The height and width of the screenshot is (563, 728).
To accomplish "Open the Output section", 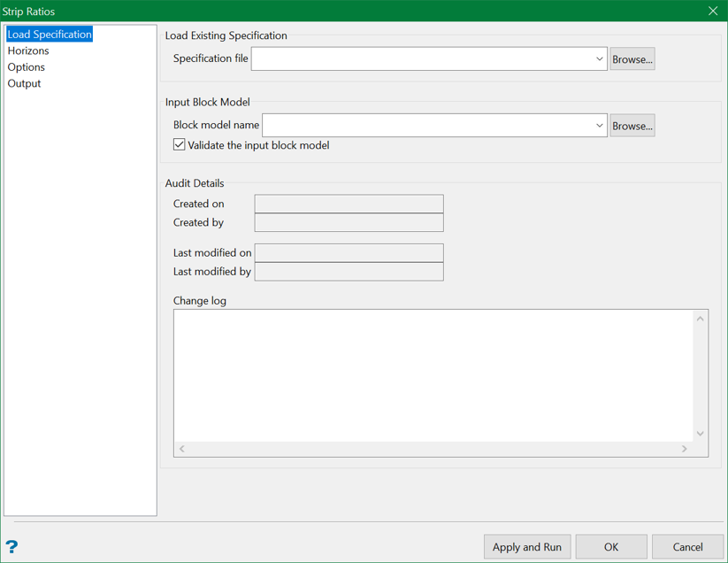I will 25,83.
